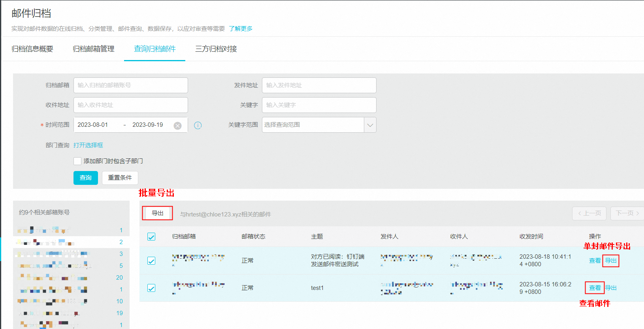This screenshot has height=329, width=644.
Task: Go to the 三方归档对接 tab
Action: point(216,49)
